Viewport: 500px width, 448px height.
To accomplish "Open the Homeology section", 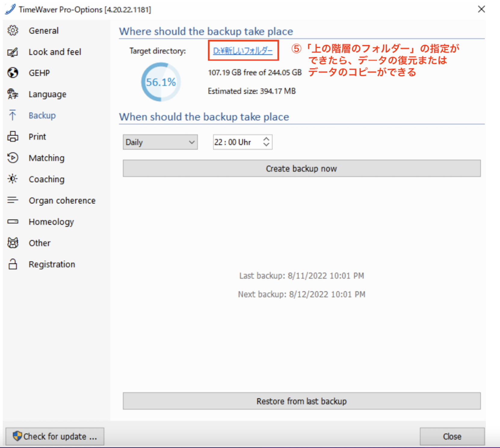I will (51, 222).
